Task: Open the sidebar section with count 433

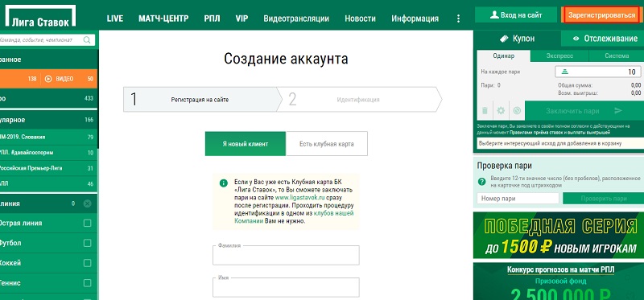Action: (48, 98)
